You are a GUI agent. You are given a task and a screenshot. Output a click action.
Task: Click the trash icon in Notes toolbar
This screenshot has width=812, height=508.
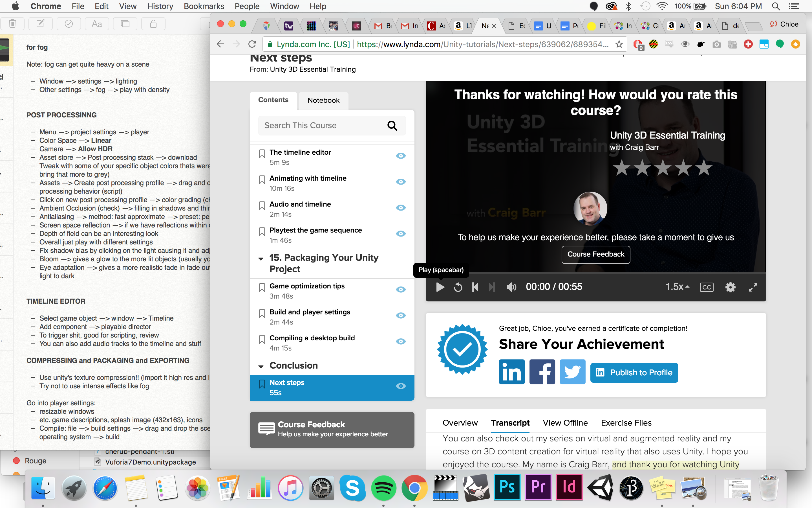pos(12,23)
